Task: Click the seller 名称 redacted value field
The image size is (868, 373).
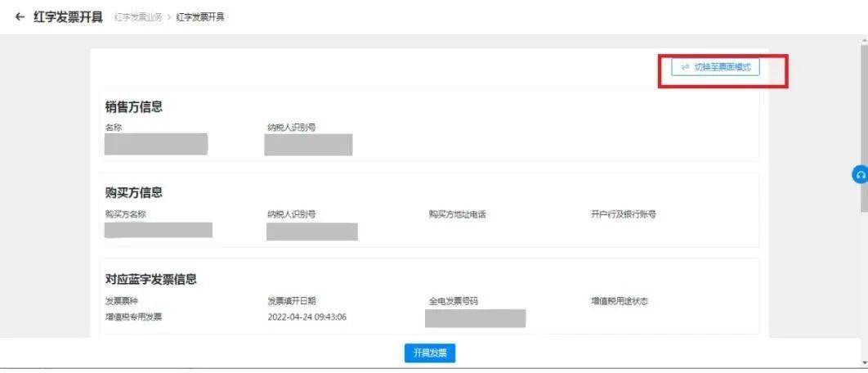Action: pos(156,144)
